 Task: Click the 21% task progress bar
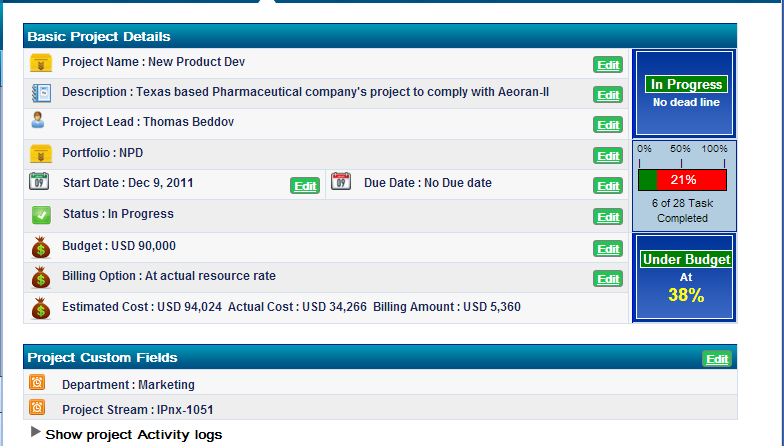point(683,180)
